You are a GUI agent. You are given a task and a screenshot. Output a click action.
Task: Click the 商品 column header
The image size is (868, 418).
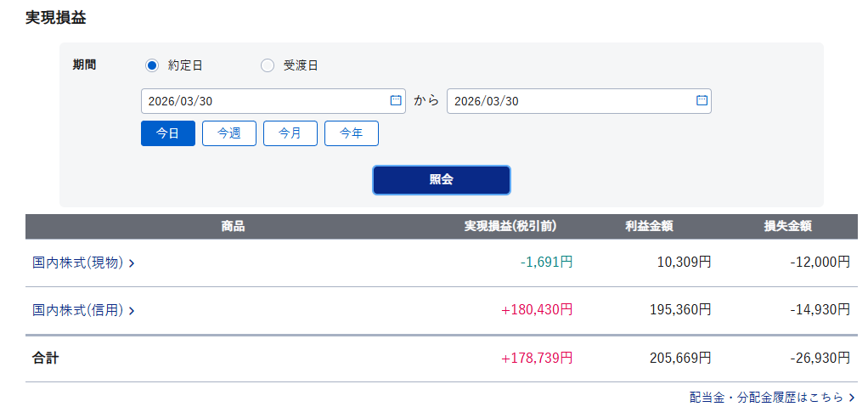(x=233, y=226)
